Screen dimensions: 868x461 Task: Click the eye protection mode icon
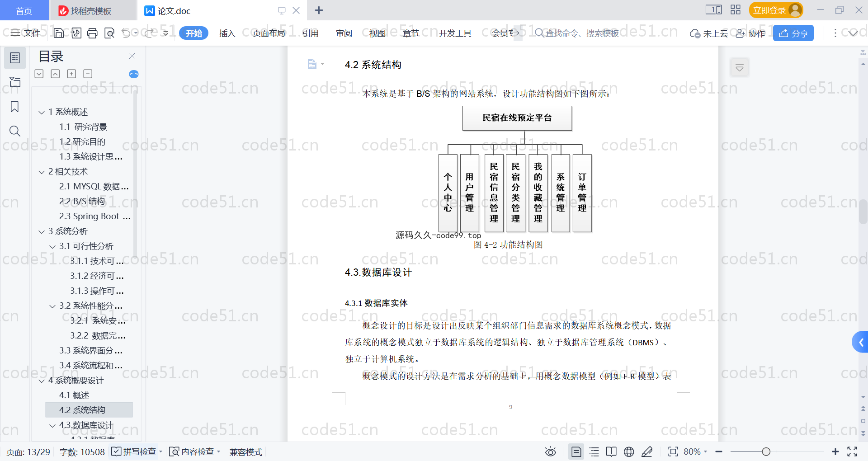(550, 452)
